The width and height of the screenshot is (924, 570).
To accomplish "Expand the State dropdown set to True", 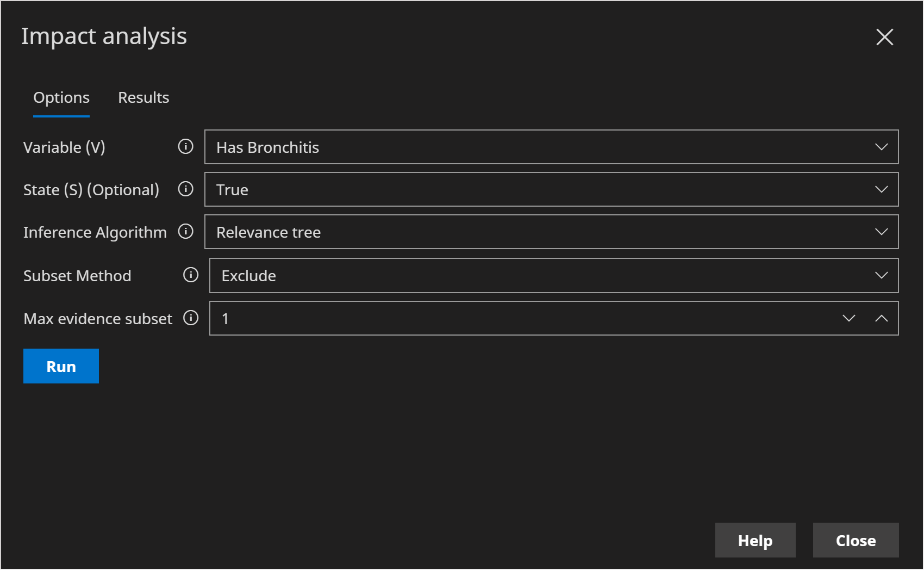I will 551,189.
